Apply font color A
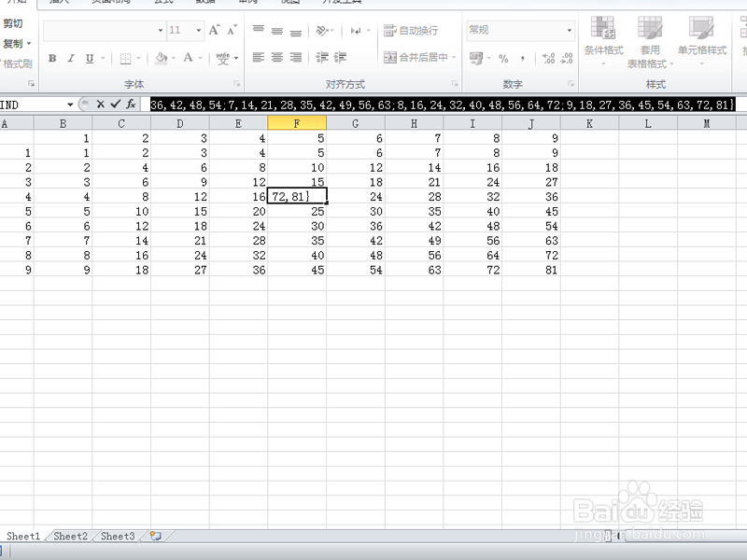The height and width of the screenshot is (560, 747). pos(189,58)
